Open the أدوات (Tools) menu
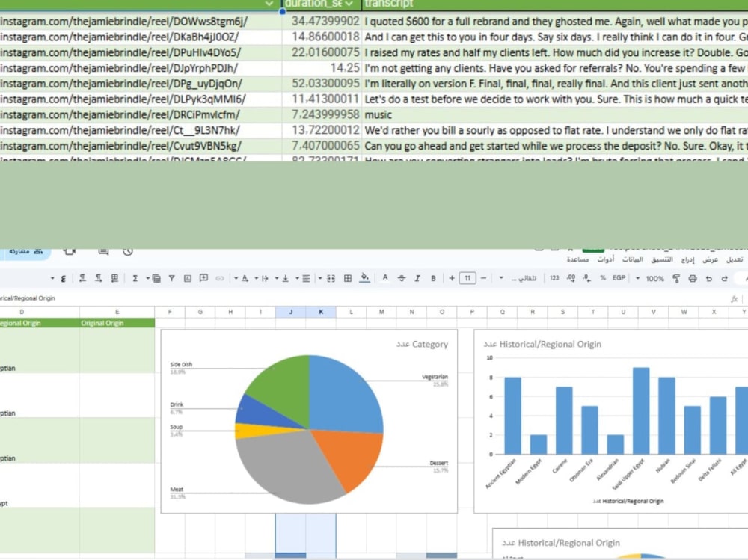748x560 pixels. 606,259
